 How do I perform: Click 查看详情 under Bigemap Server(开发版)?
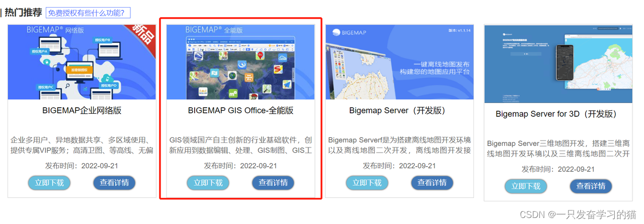tap(432, 183)
